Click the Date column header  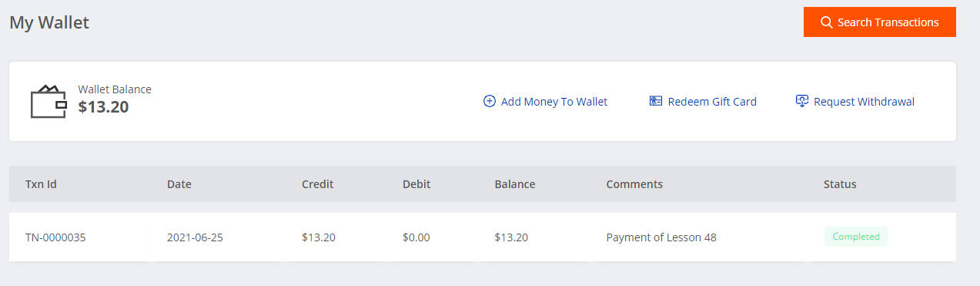pos(179,184)
